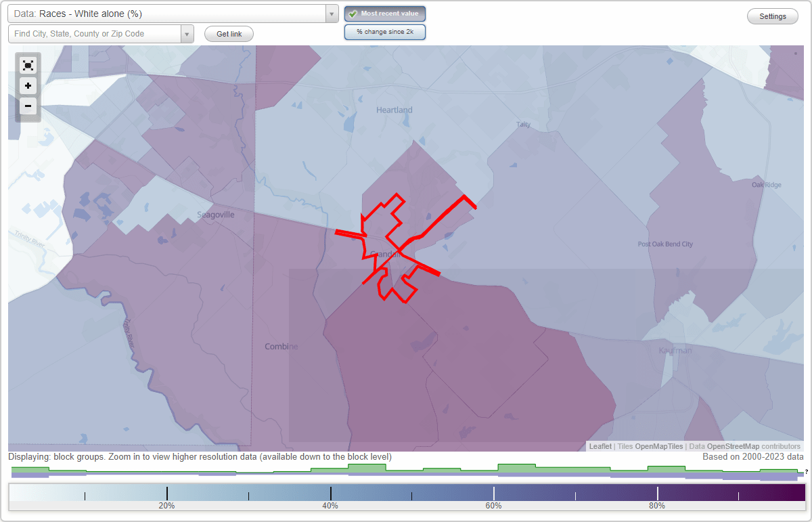Click a green bar in the histogram
The height and width of the screenshot is (522, 812).
point(516,469)
